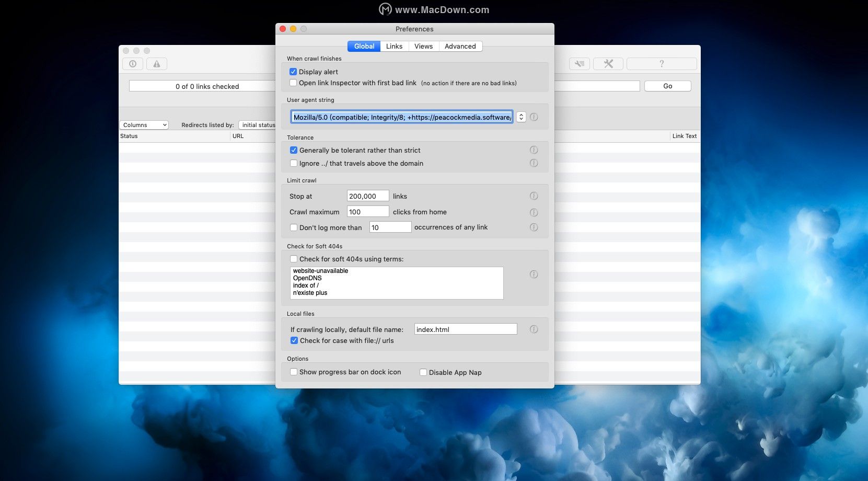Screen dimensions: 868x481
Task: Click info icon beside user agent string
Action: click(534, 117)
